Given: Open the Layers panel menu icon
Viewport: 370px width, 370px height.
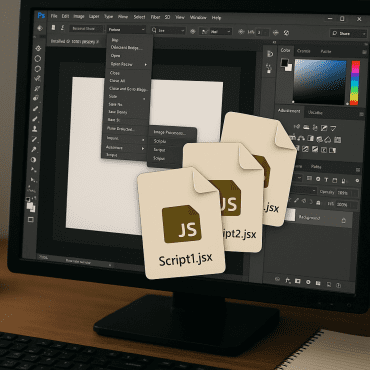Looking at the screenshot, I should [x=358, y=170].
